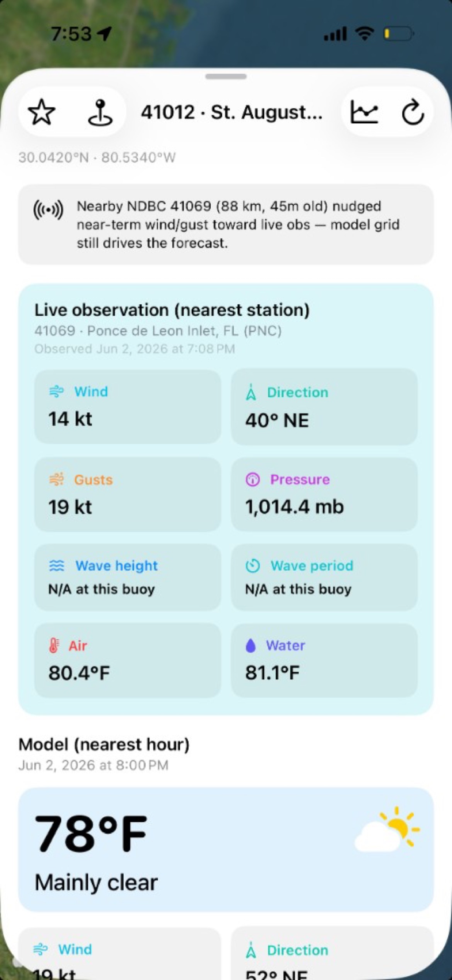Viewport: 452px width, 980px height.
Task: Tap the 78°F Mainly clear card
Action: [x=226, y=850]
